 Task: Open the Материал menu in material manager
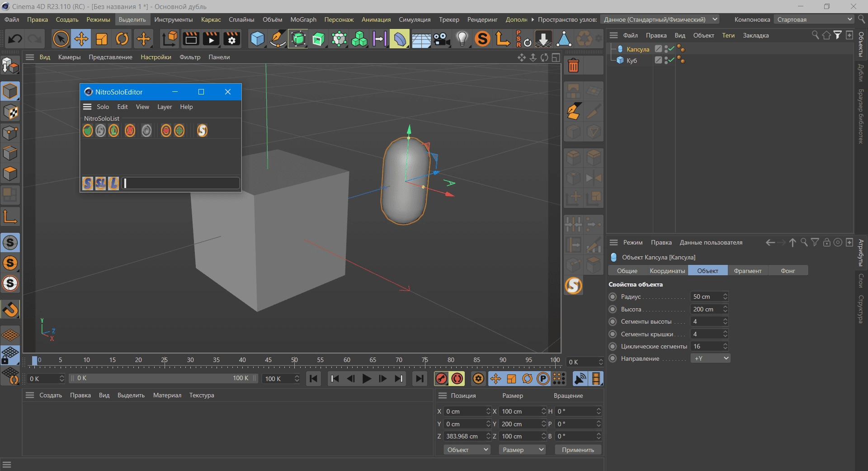coord(167,395)
